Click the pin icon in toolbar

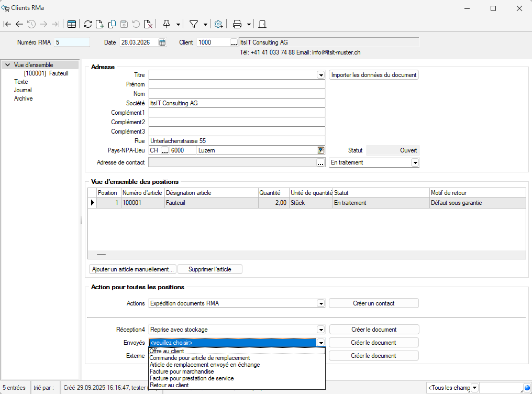(x=167, y=24)
